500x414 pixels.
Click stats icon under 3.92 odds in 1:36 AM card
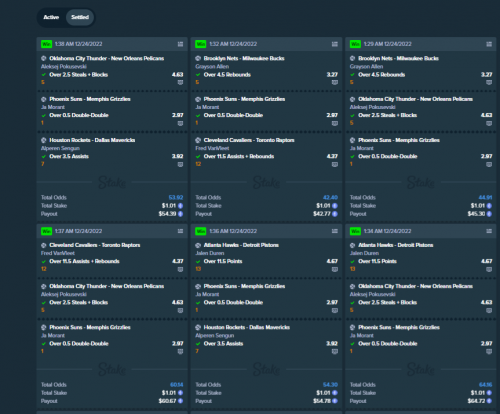click(335, 351)
